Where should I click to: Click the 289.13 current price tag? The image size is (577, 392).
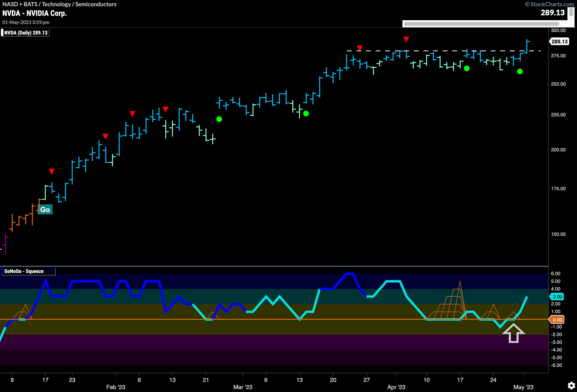coord(559,42)
